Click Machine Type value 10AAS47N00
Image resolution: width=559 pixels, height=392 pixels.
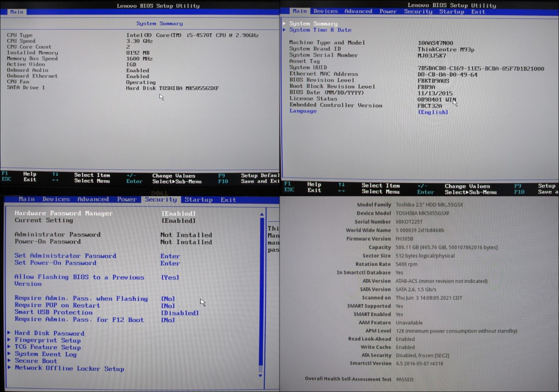coord(435,43)
